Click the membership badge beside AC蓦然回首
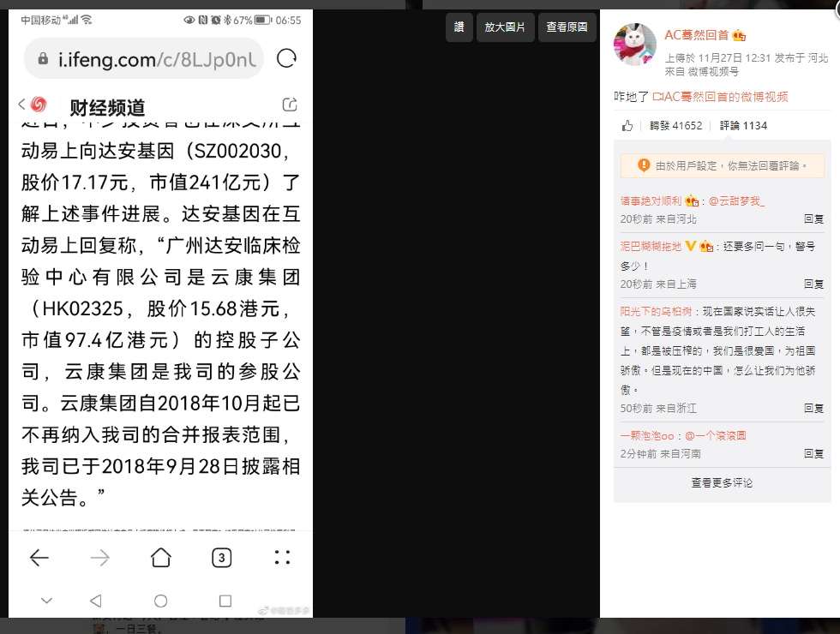Image resolution: width=840 pixels, height=634 pixels. point(739,35)
